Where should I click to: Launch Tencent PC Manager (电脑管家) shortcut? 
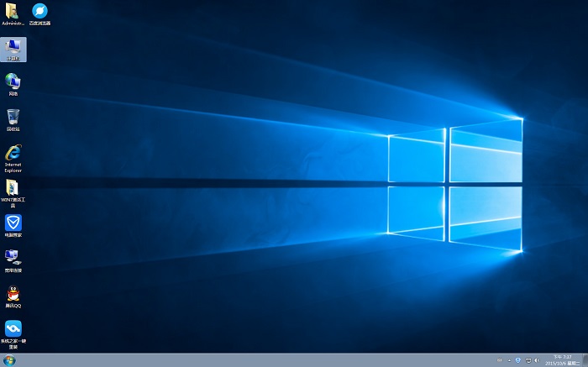(13, 223)
